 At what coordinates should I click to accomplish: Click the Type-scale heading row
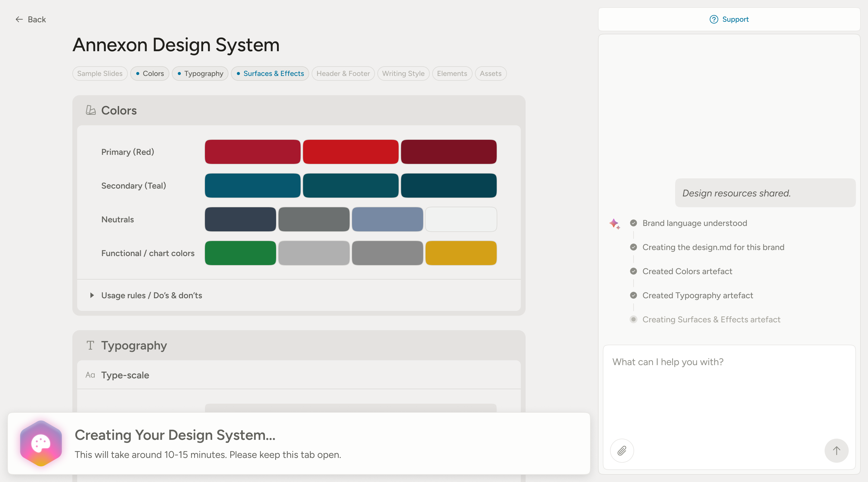coord(299,375)
